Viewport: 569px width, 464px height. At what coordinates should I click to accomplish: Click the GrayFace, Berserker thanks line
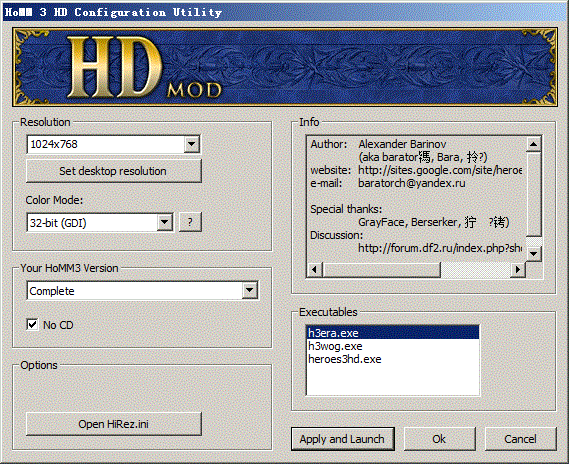tap(434, 222)
